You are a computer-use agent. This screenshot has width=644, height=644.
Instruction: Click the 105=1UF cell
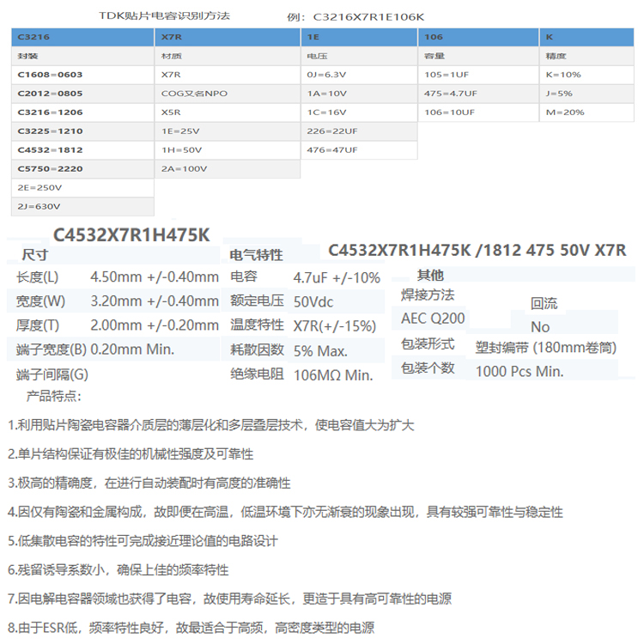(478, 75)
